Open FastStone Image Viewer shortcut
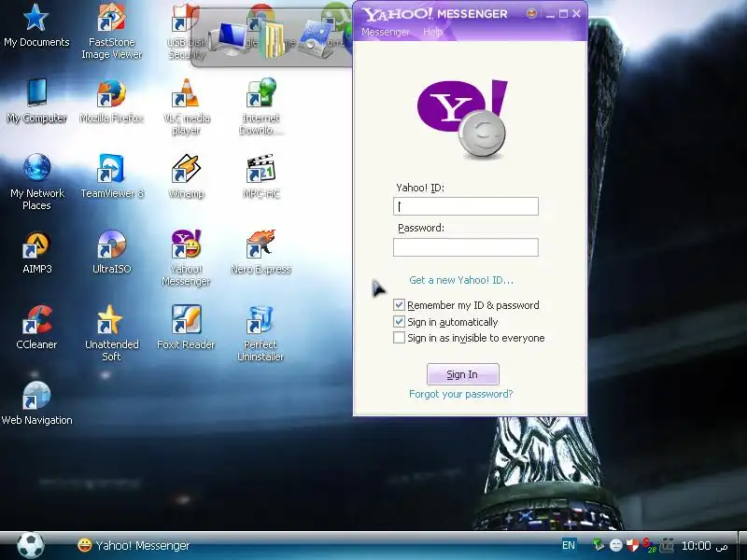The width and height of the screenshot is (747, 560). point(111,32)
